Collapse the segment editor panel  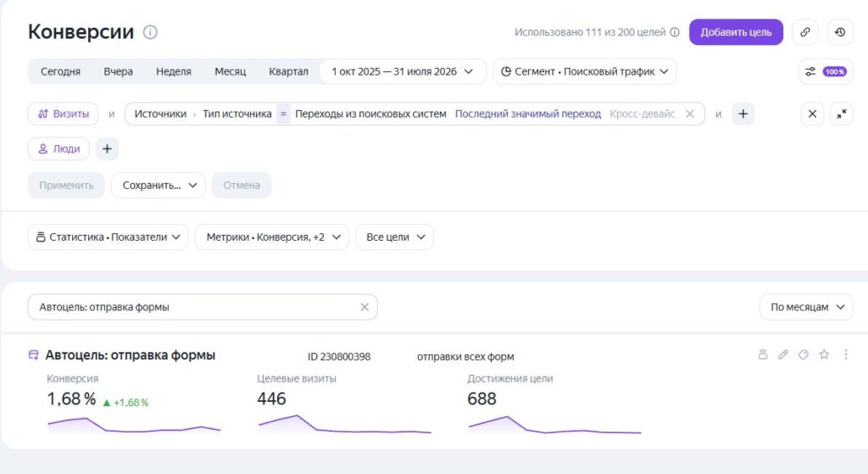pyautogui.click(x=842, y=114)
